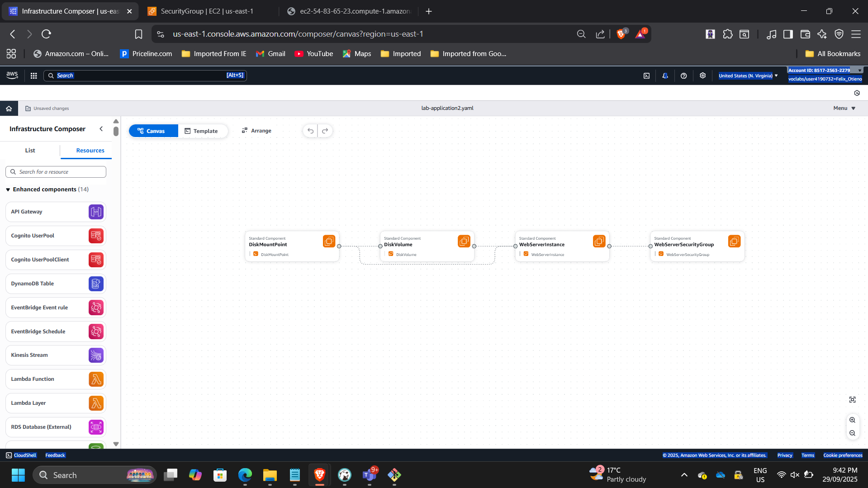Image resolution: width=868 pixels, height=488 pixels.
Task: Click the AWS apps grid icon
Action: tap(33, 76)
